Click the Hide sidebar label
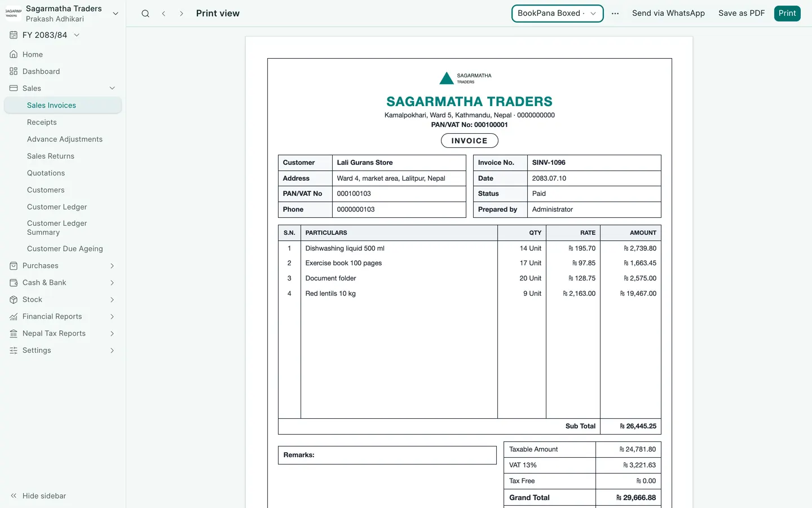The width and height of the screenshot is (812, 508). [x=44, y=496]
